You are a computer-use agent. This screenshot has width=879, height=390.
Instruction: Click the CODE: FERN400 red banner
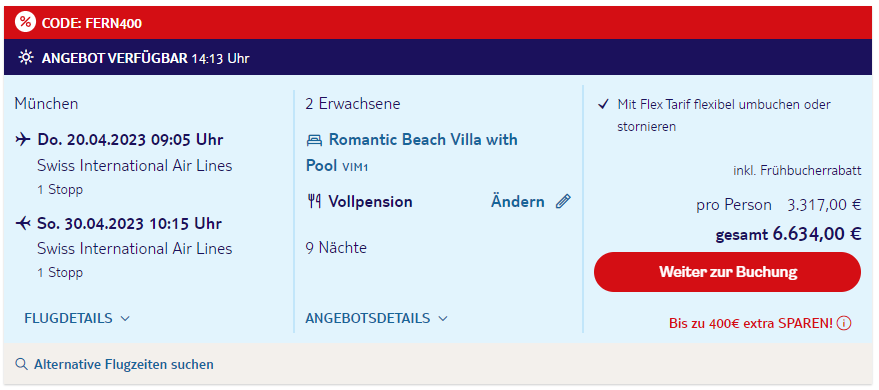click(440, 22)
